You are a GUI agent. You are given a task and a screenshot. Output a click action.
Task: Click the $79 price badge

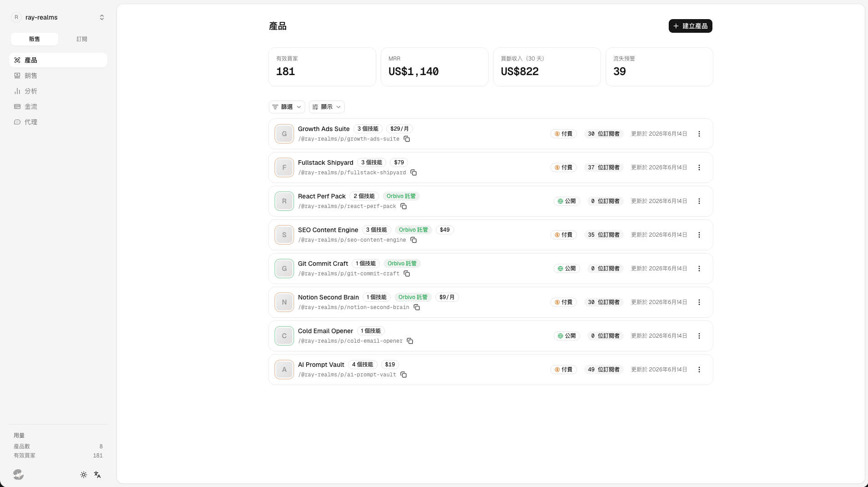399,162
